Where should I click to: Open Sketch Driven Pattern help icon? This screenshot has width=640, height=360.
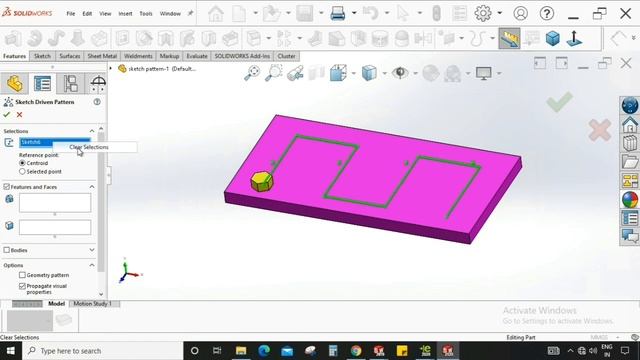[97, 102]
